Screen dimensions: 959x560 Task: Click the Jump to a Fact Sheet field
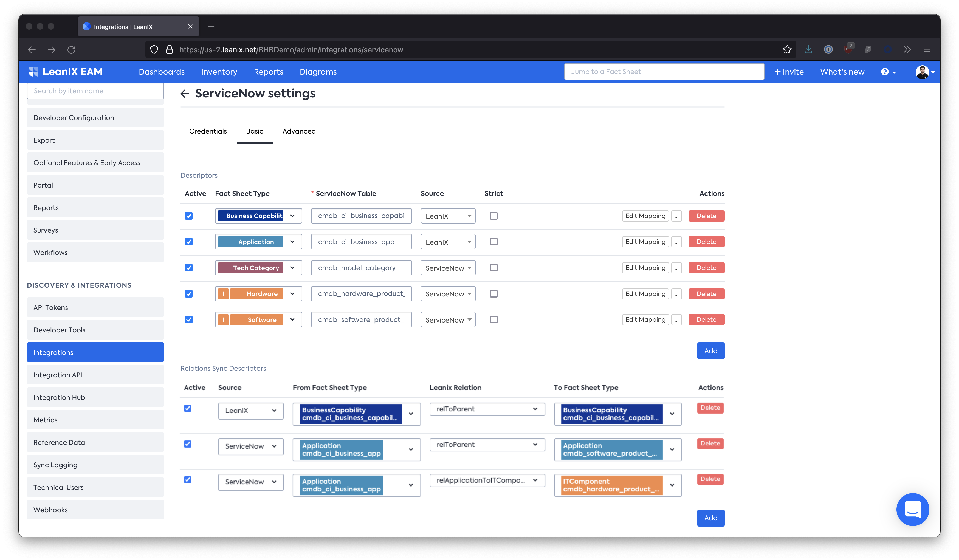pyautogui.click(x=664, y=72)
